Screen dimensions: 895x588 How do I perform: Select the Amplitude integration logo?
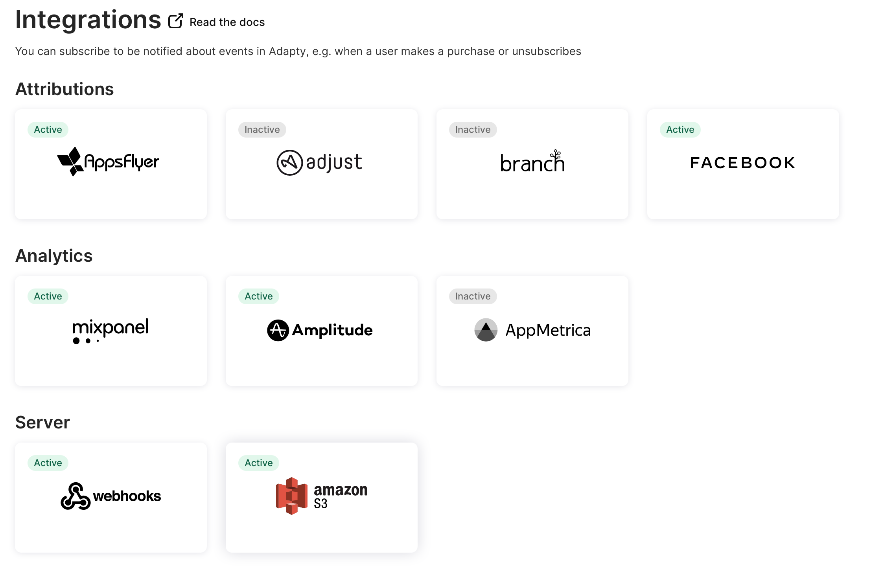[x=320, y=330]
